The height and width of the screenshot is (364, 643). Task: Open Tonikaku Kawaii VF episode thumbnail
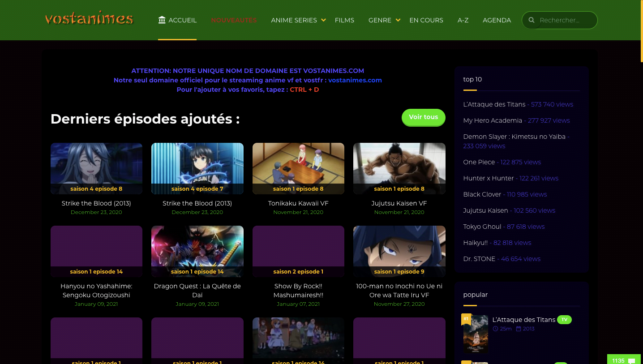point(298,168)
